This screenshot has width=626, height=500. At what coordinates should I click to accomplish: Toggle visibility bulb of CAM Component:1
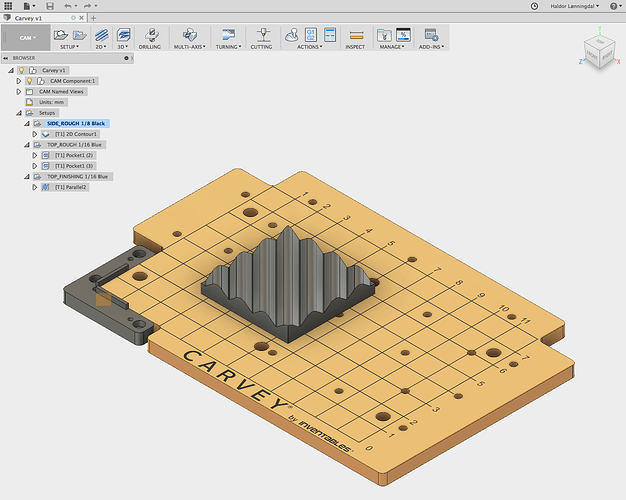click(x=29, y=81)
